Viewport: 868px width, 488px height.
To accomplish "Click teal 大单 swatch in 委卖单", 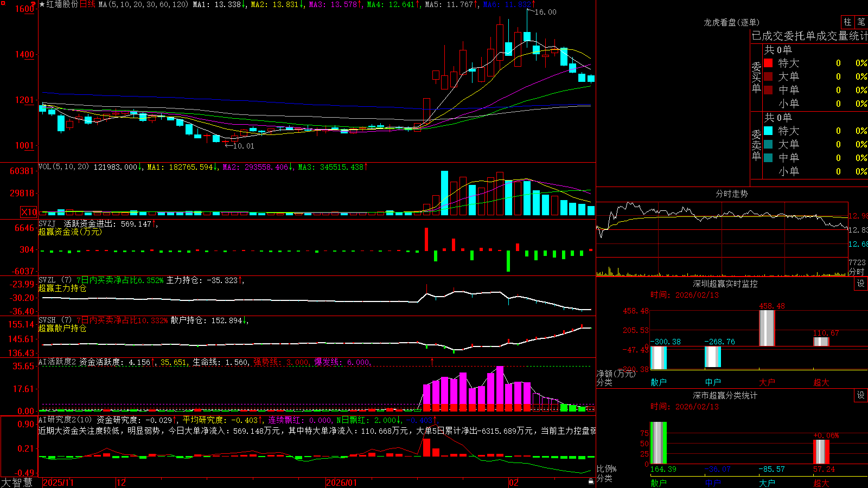I will click(x=768, y=144).
